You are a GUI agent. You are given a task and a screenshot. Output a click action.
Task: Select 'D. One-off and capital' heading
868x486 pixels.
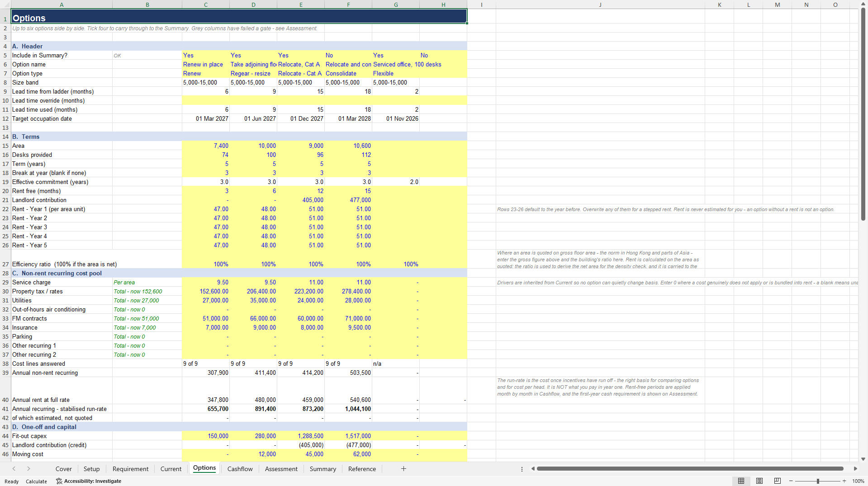point(44,427)
